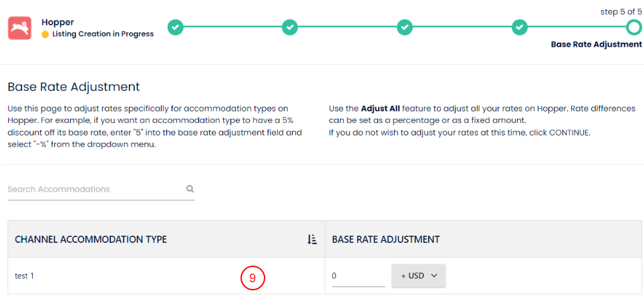The image size is (644, 295).
Task: Select the test 1 accommodation row
Action: (24, 276)
